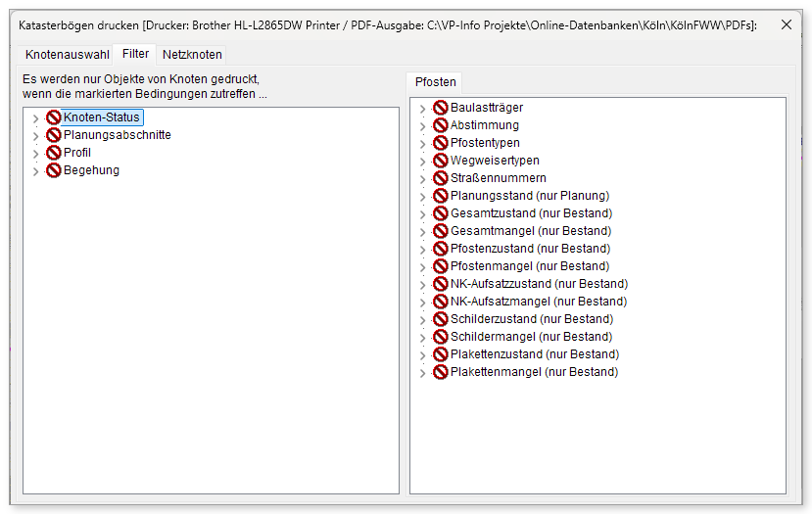Expand the Planungsabschnitte tree node

click(35, 136)
